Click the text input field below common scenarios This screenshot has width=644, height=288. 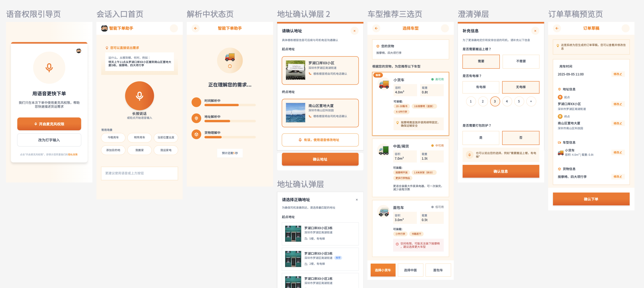139,173
